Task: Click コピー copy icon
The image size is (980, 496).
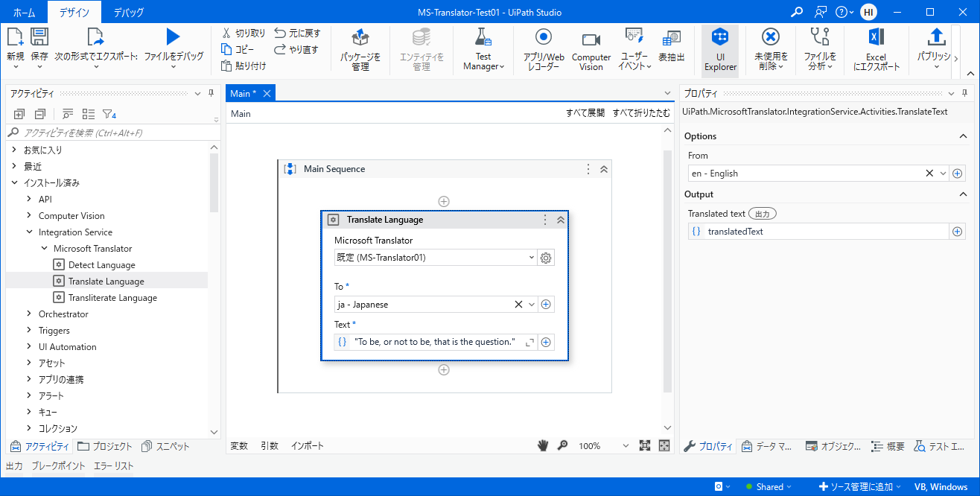Action: 227,49
